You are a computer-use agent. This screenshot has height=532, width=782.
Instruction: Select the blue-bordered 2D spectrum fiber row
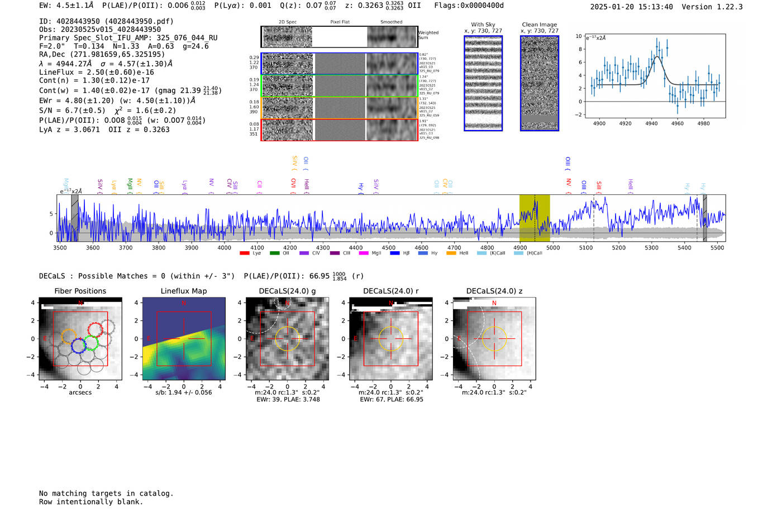point(340,64)
